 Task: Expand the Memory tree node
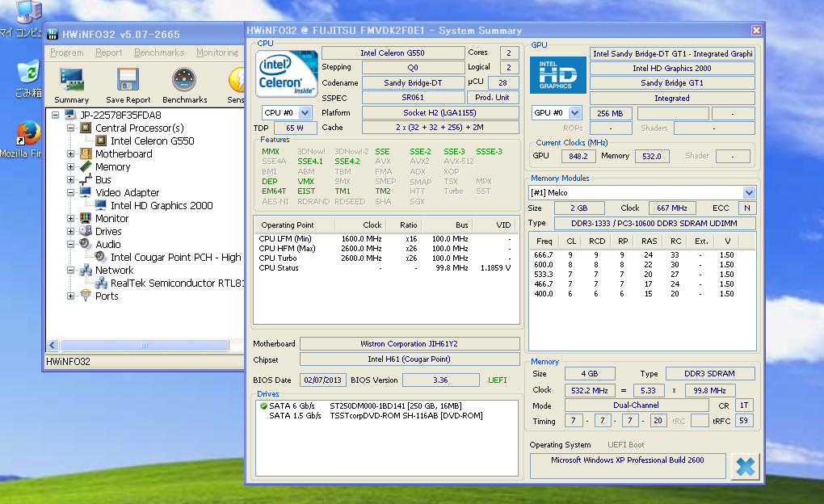tap(70, 166)
